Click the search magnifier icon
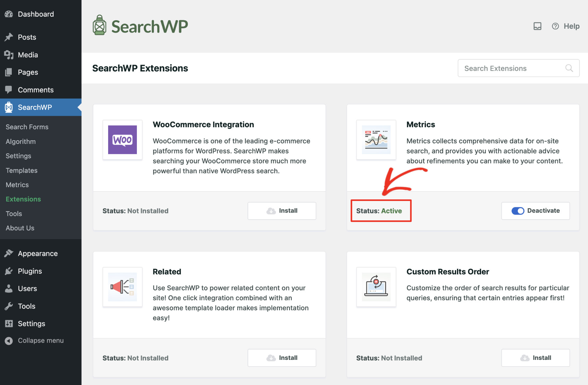Screen dimensions: 588x385 [x=569, y=68]
